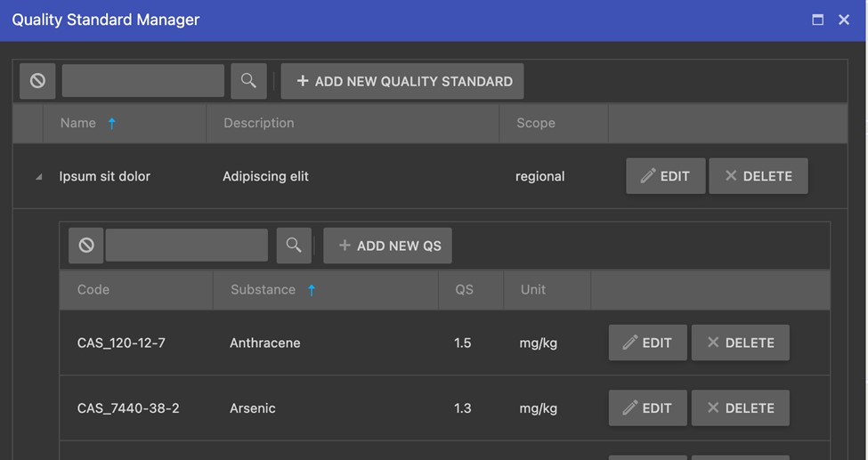This screenshot has width=868, height=460.
Task: Delete the Arsenic entry
Action: [741, 408]
